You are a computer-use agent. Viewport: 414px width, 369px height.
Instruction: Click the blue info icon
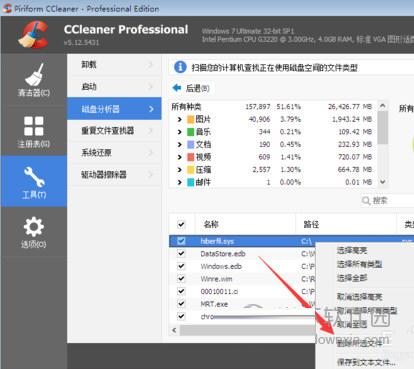coord(180,67)
